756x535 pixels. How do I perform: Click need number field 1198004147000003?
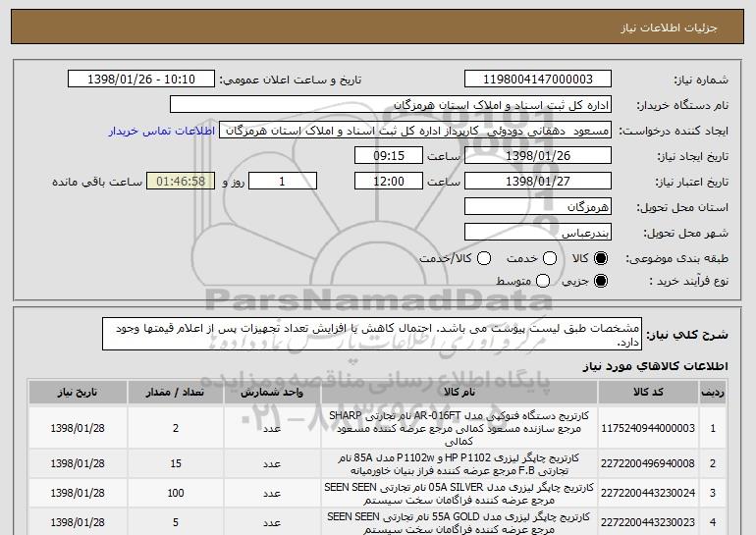click(x=538, y=80)
